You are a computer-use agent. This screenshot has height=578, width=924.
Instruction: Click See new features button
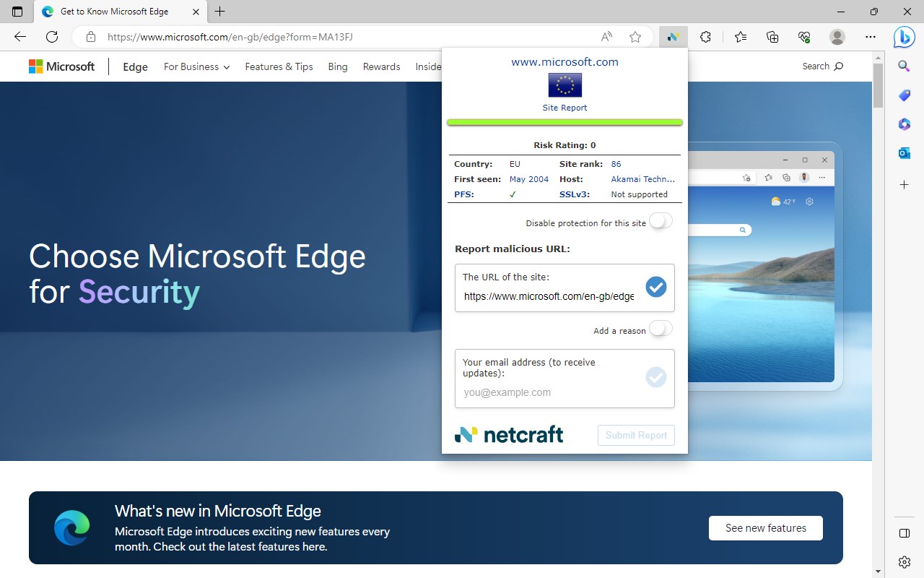tap(765, 528)
